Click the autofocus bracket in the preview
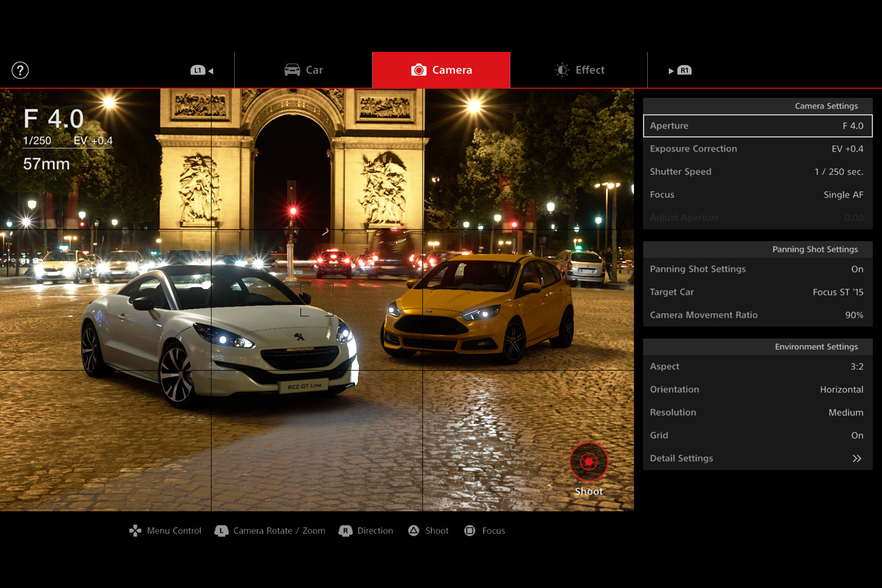The height and width of the screenshot is (588, 882). 317,300
